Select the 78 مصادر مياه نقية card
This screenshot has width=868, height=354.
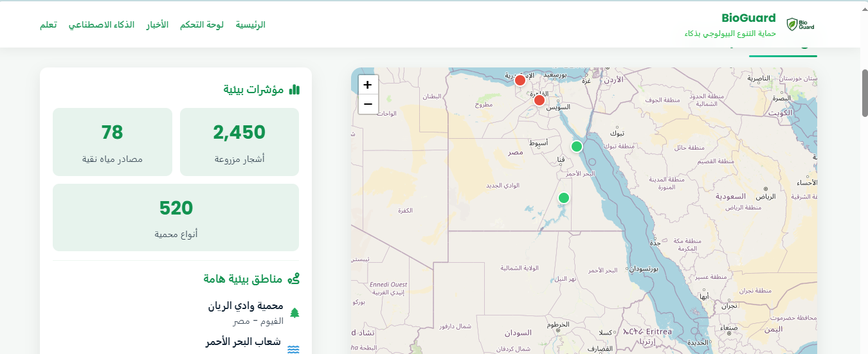click(x=113, y=142)
